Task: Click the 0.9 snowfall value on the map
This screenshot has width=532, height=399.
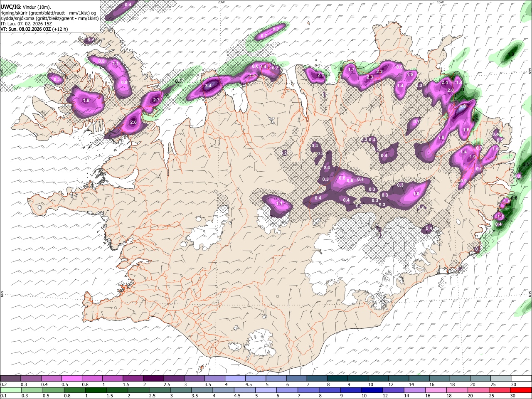Action: tap(463, 181)
